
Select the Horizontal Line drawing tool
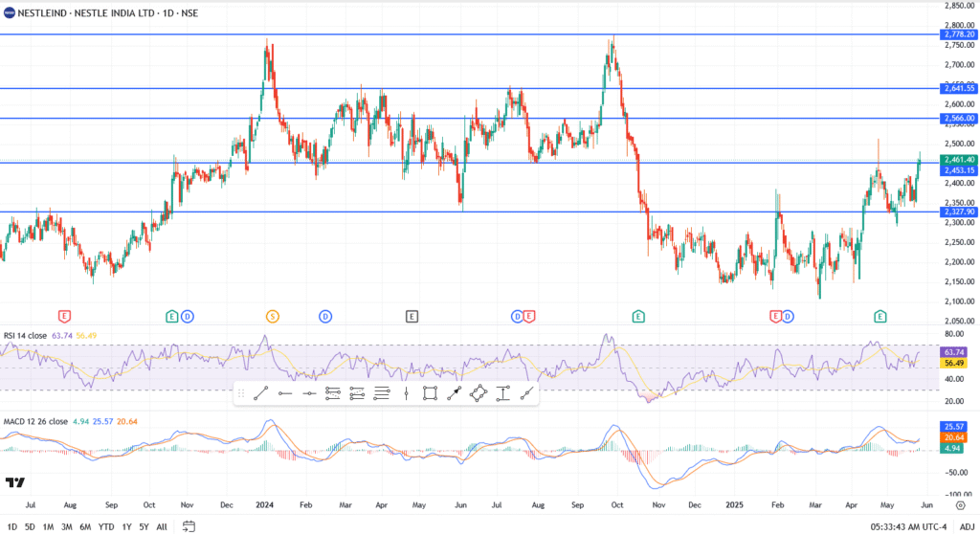(x=309, y=393)
